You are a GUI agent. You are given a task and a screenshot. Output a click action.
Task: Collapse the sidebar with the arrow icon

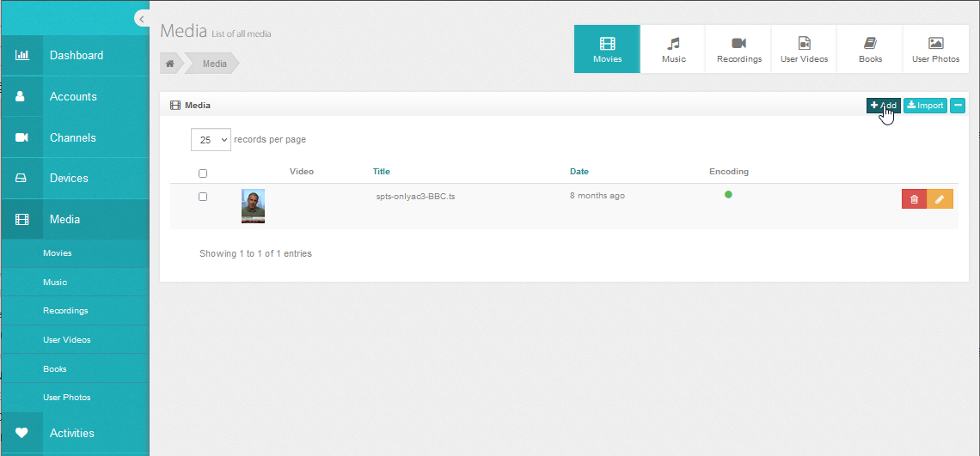point(141,19)
